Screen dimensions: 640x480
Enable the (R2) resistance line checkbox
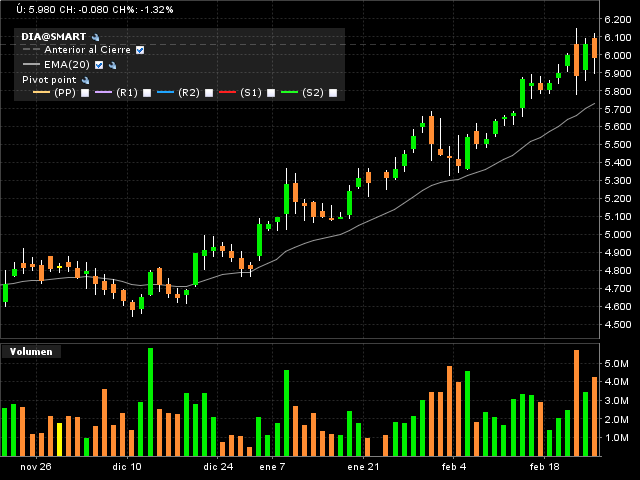point(209,93)
